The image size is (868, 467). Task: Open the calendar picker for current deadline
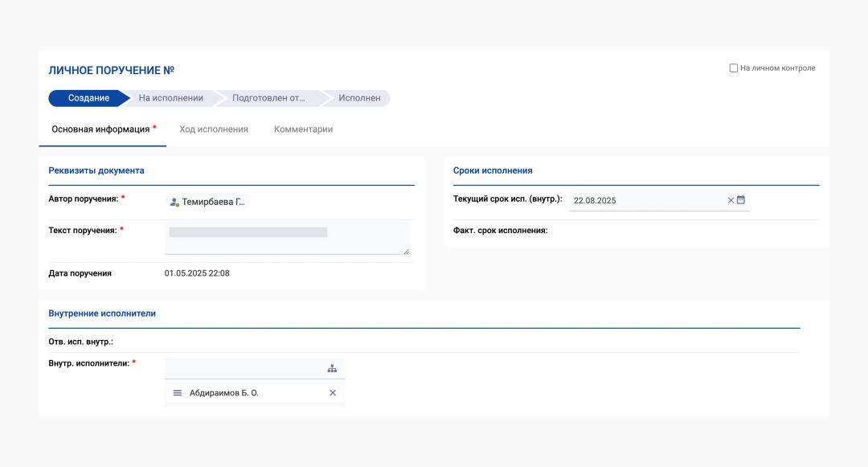tap(741, 200)
